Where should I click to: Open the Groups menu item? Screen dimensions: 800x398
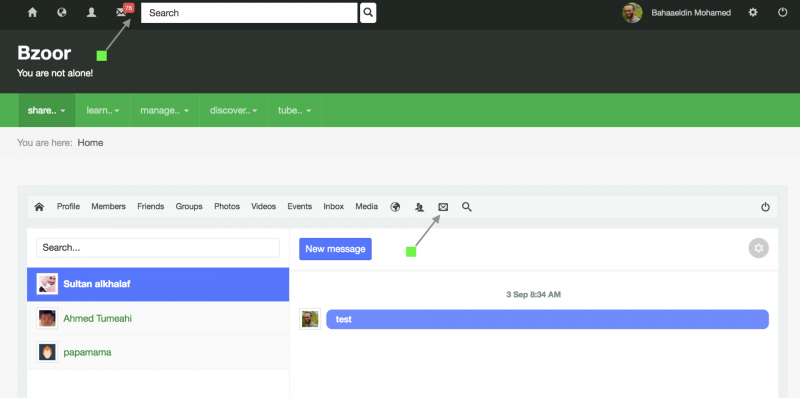[189, 207]
